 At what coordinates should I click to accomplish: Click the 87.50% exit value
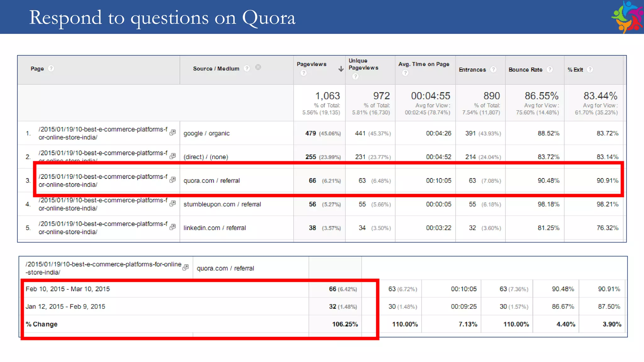[609, 307]
